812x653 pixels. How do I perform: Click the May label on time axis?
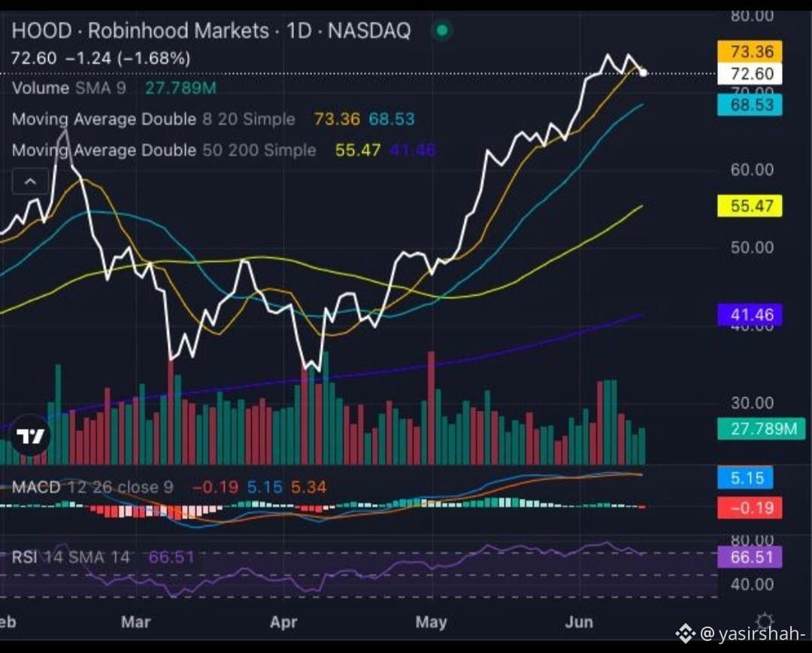click(x=431, y=621)
